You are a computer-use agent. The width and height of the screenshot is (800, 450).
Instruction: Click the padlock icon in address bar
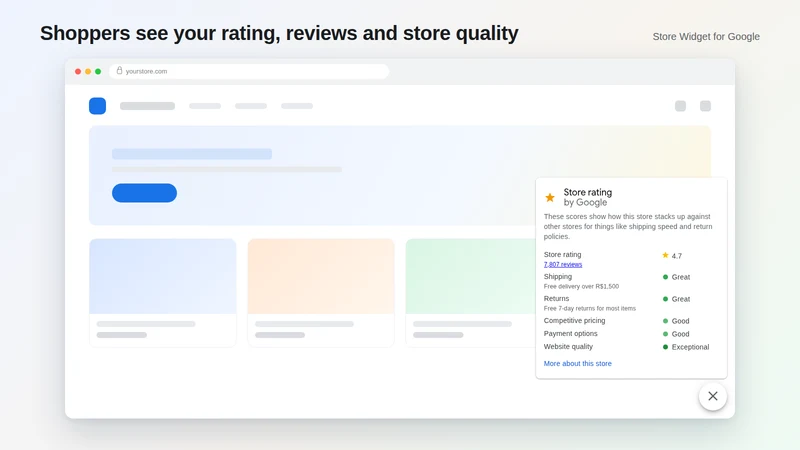coord(119,70)
